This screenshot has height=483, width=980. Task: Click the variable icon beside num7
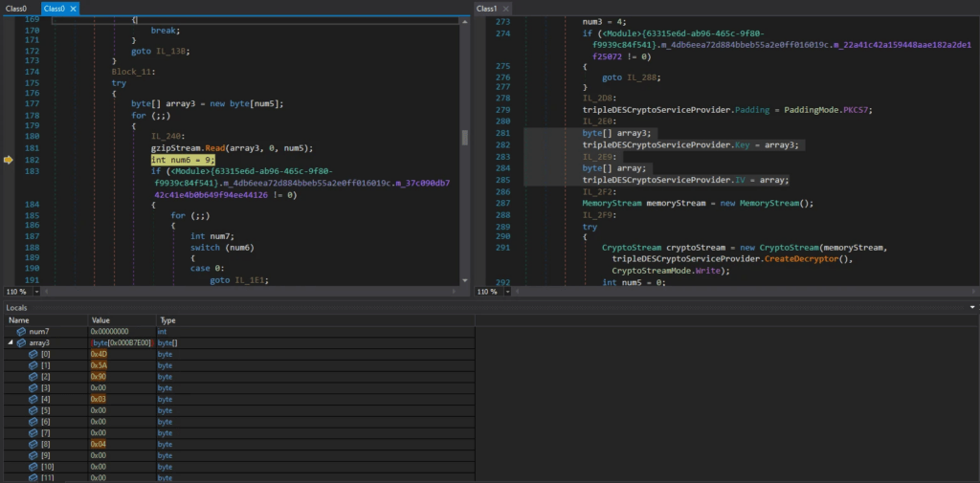tap(22, 331)
